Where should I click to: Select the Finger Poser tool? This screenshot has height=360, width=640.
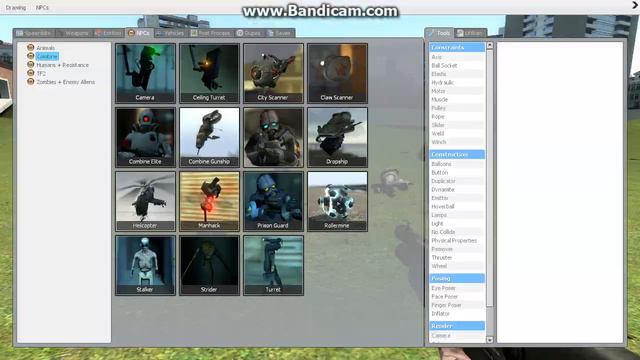[x=457, y=305]
